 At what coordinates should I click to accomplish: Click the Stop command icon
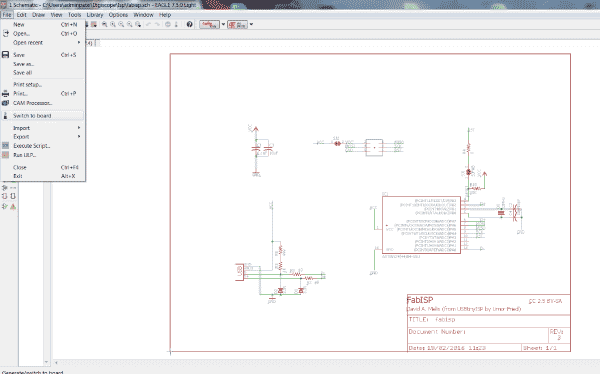pos(168,24)
